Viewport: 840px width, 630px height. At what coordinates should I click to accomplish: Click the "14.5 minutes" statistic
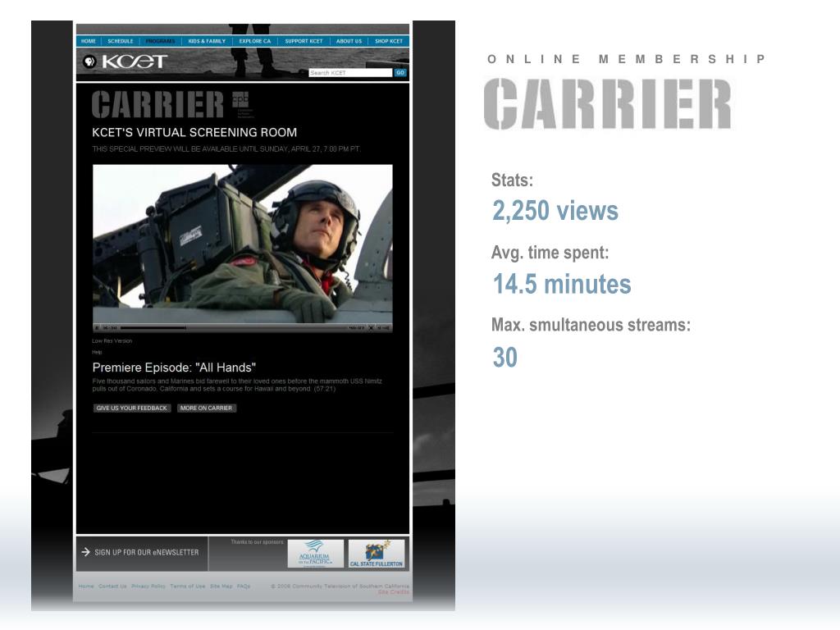(x=562, y=284)
